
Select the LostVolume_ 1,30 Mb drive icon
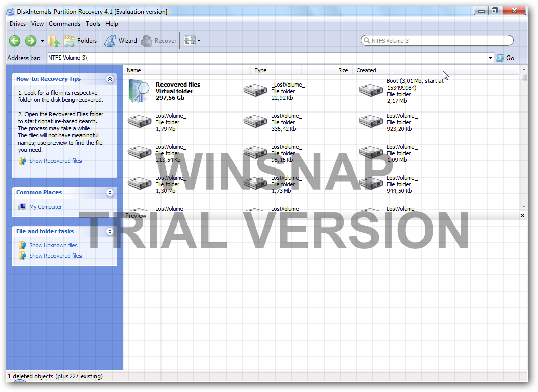(x=139, y=183)
